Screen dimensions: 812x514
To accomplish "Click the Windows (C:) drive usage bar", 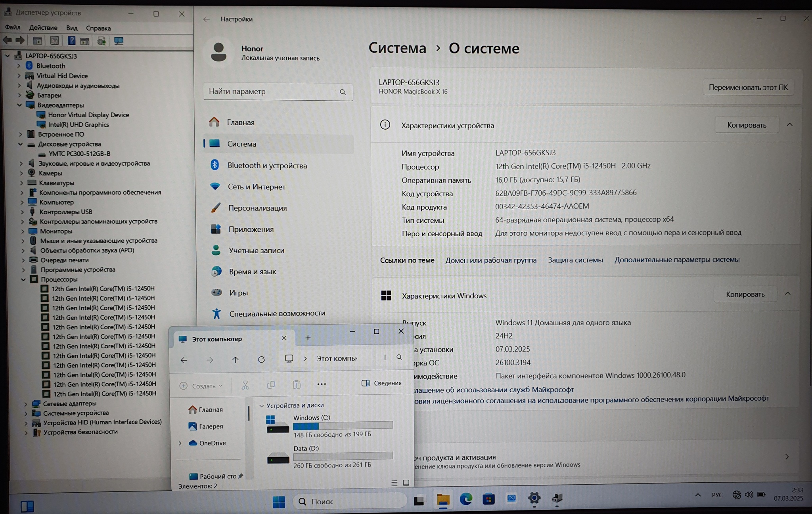I will (x=343, y=426).
